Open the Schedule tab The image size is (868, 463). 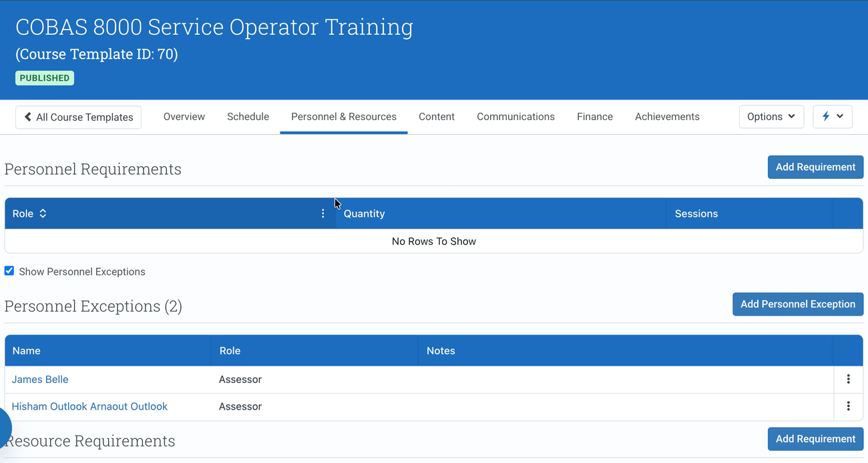248,117
